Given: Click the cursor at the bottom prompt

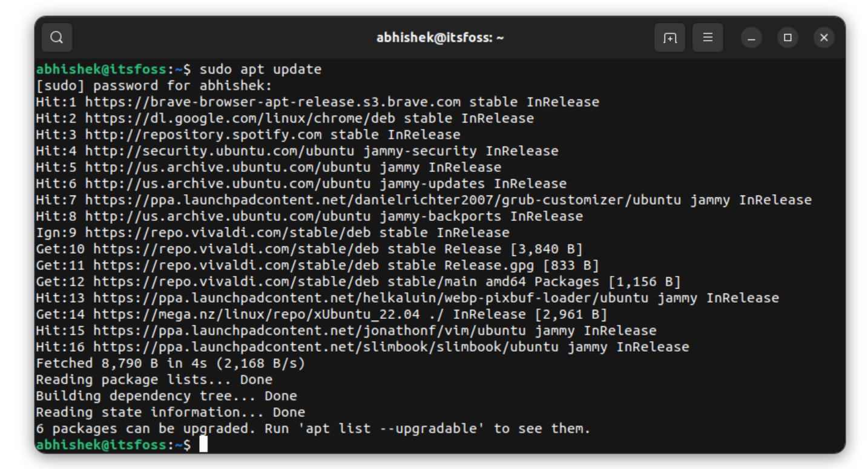Looking at the screenshot, I should [x=203, y=445].
